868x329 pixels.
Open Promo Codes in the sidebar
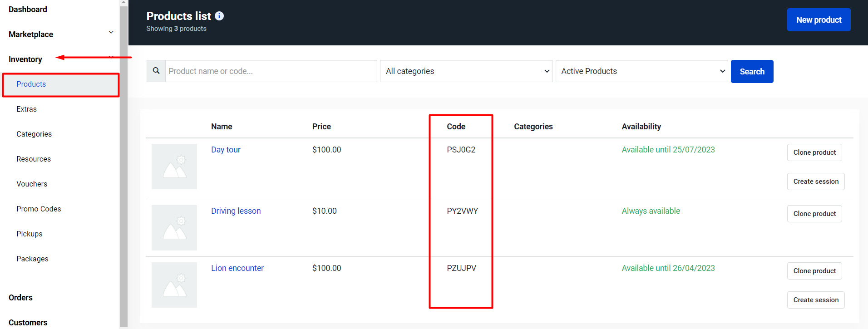pos(39,209)
